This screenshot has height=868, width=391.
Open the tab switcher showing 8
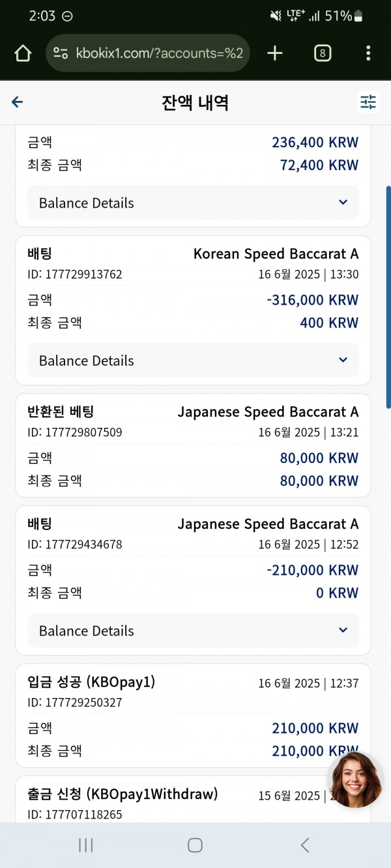coord(323,53)
